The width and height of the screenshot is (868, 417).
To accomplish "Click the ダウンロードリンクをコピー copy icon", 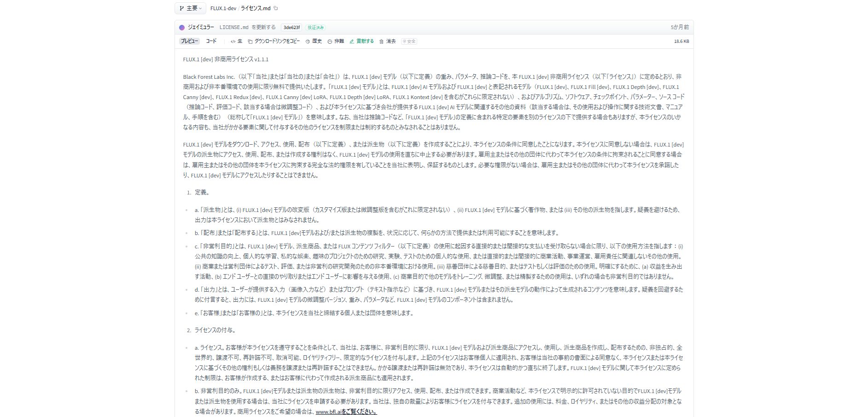I will click(x=250, y=41).
